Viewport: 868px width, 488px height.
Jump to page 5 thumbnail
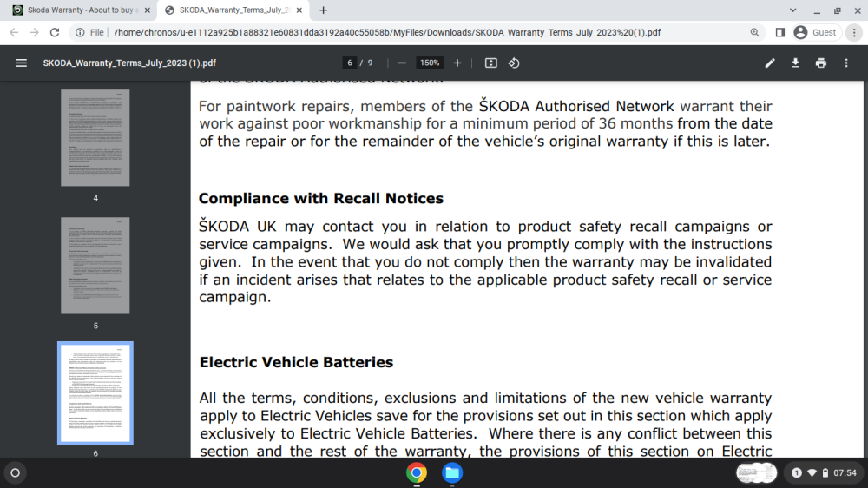point(95,266)
